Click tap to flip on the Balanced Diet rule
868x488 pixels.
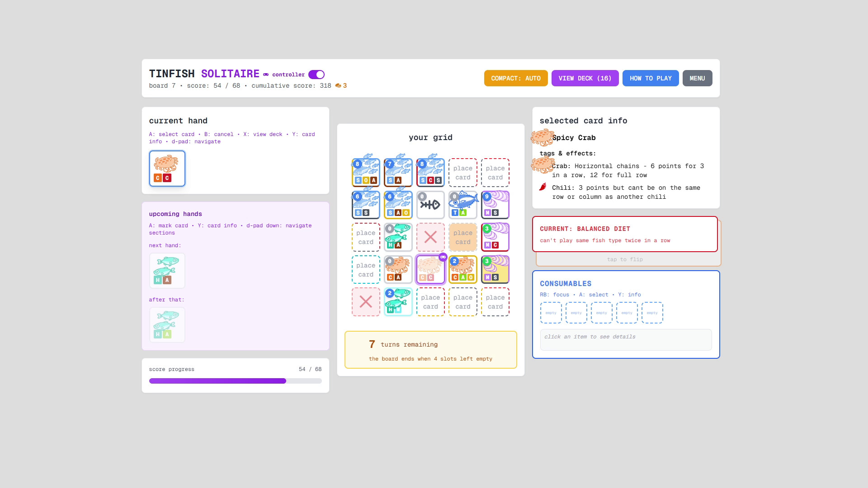tap(626, 259)
